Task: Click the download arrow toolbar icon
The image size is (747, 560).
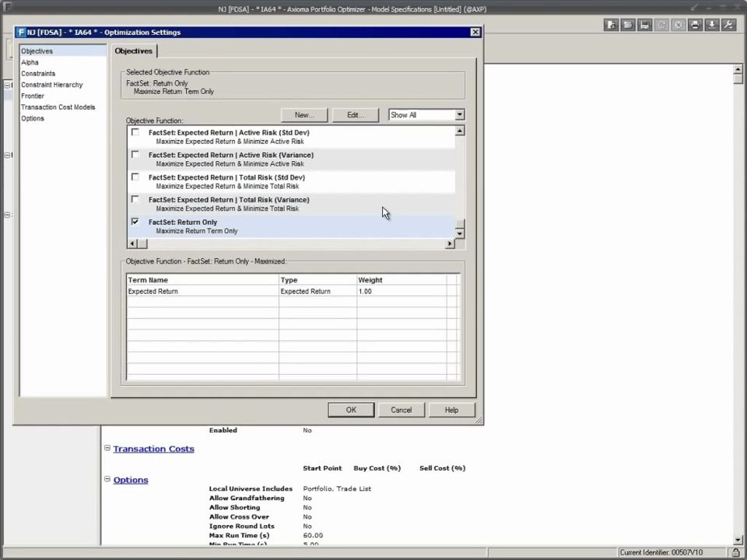Action: (712, 25)
